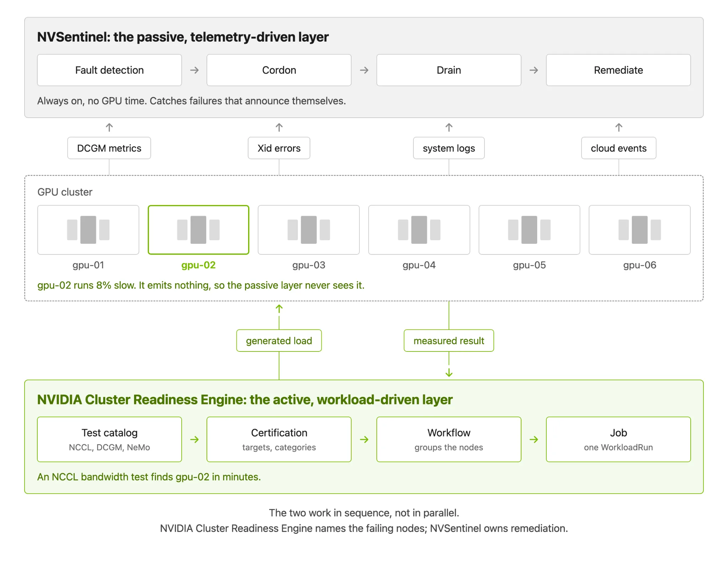Select the Workflow box
The image size is (728, 570).
(x=449, y=440)
